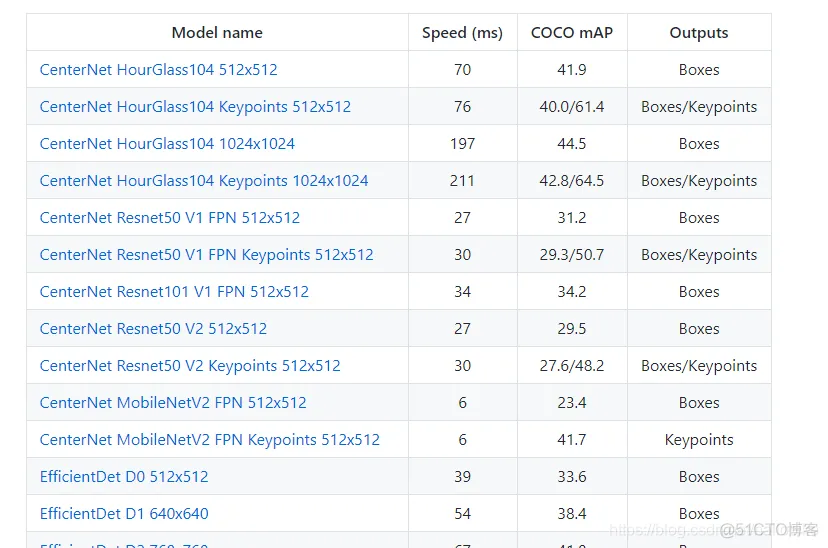Select mAP value 41.7
This screenshot has width=828, height=548.
coord(572,439)
